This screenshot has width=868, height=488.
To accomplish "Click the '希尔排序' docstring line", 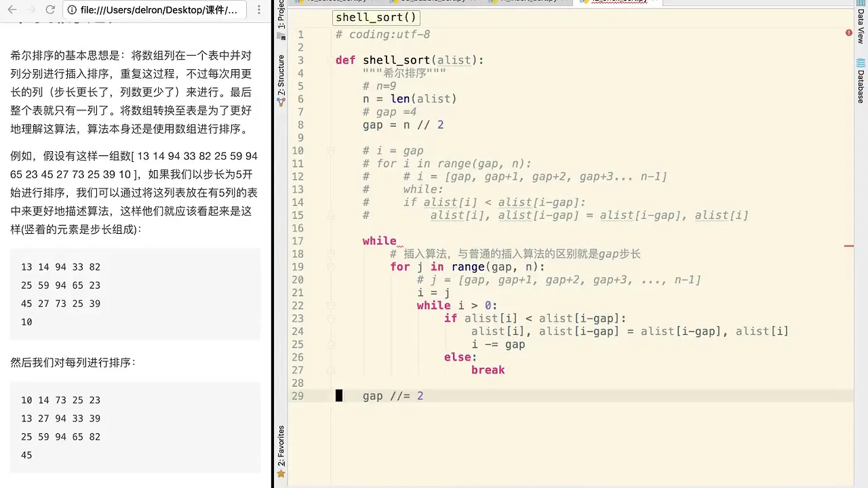I will [404, 73].
